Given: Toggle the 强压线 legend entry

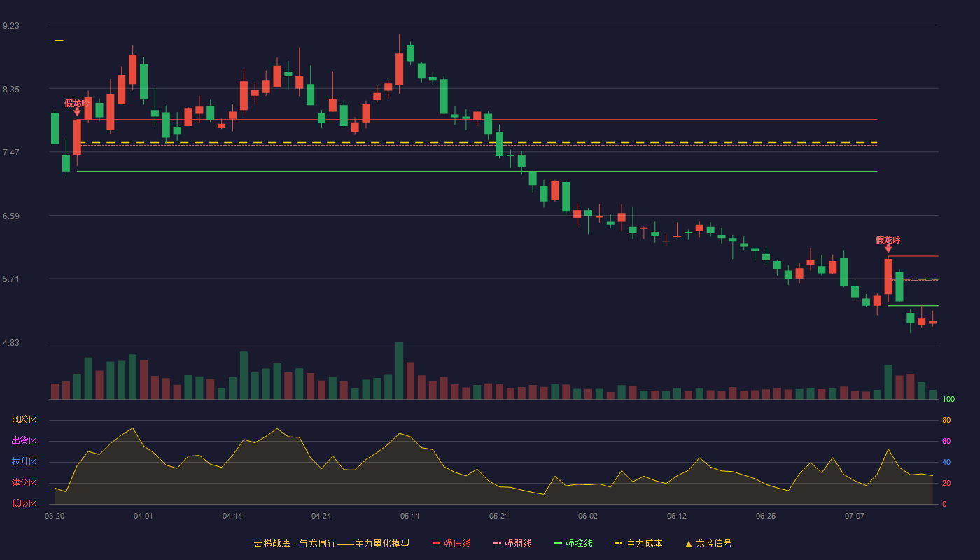Looking at the screenshot, I should 451,543.
